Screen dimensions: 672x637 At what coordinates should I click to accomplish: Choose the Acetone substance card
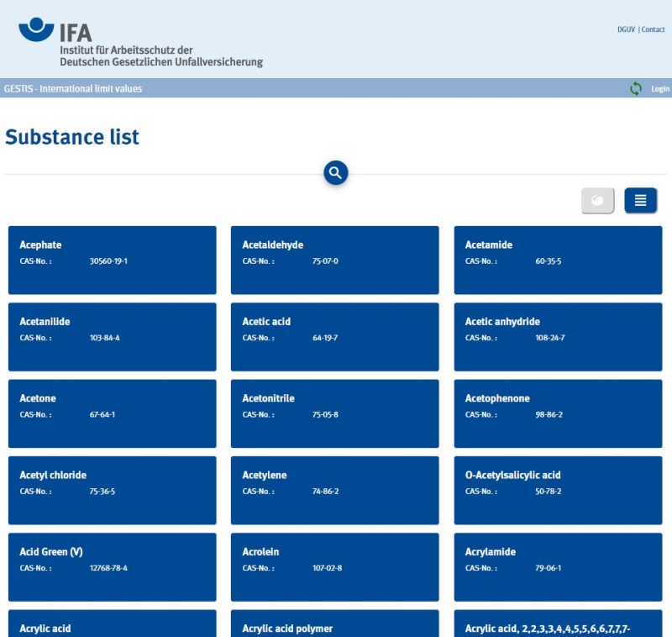pos(112,413)
